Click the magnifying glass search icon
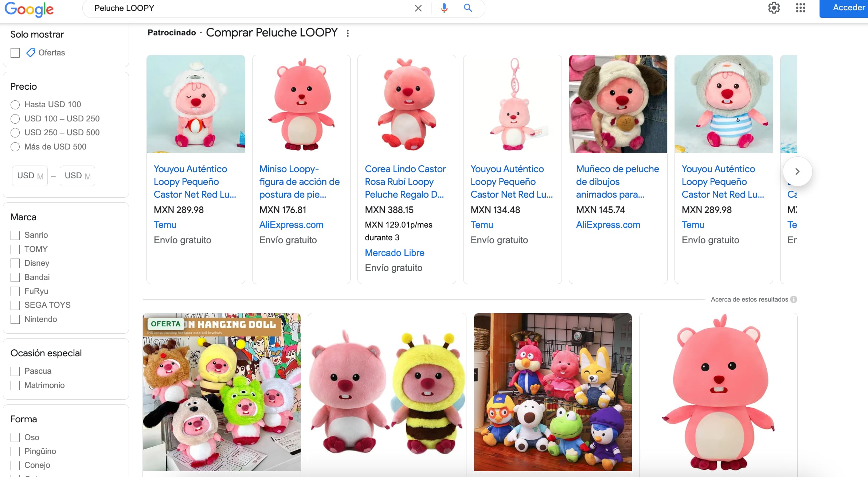The width and height of the screenshot is (868, 477). 468,8
